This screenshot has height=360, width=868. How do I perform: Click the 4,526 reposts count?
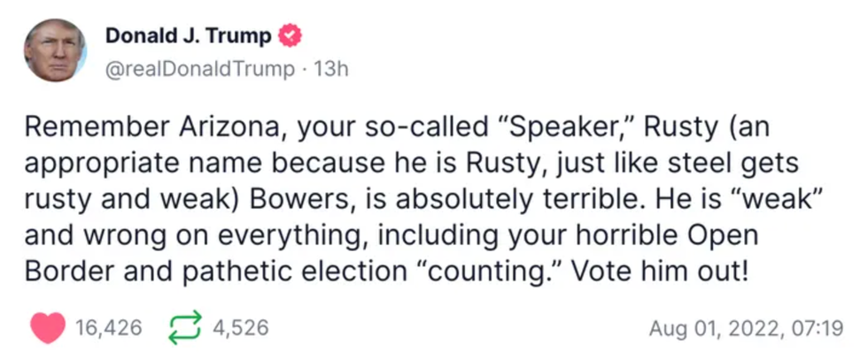(x=240, y=328)
